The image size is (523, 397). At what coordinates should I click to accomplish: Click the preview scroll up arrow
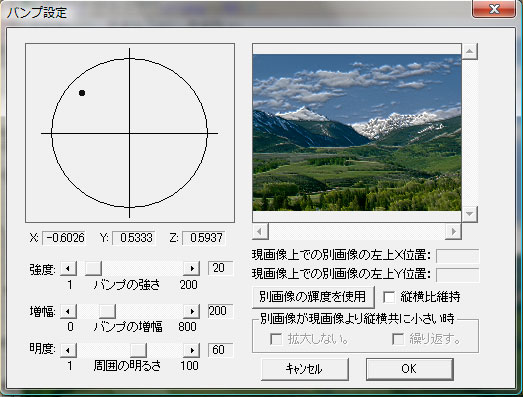[x=470, y=51]
